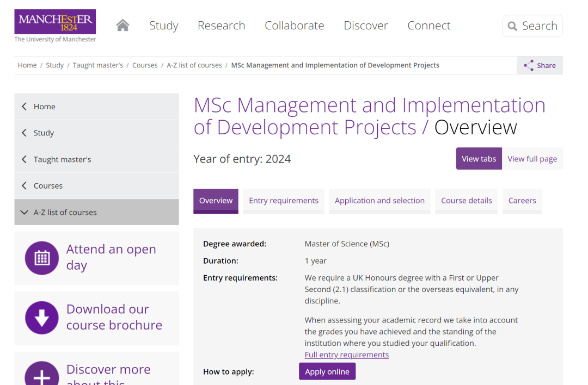
Task: Click the Apply online button
Action: tap(327, 371)
